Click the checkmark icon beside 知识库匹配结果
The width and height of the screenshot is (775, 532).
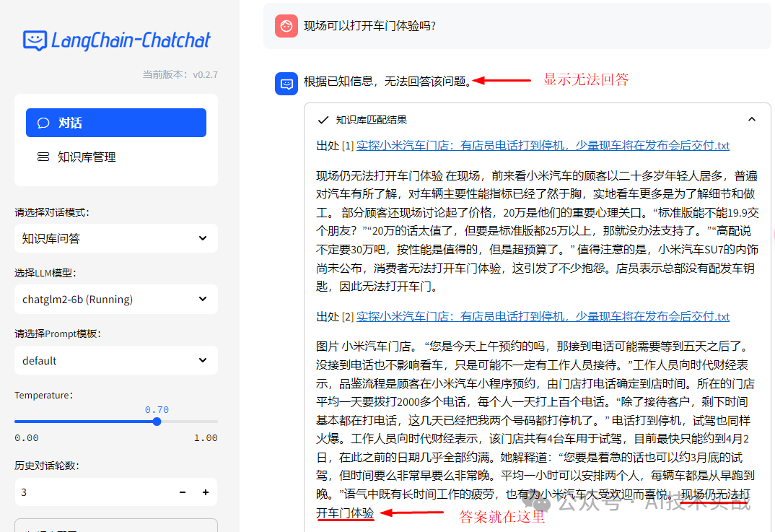point(323,120)
